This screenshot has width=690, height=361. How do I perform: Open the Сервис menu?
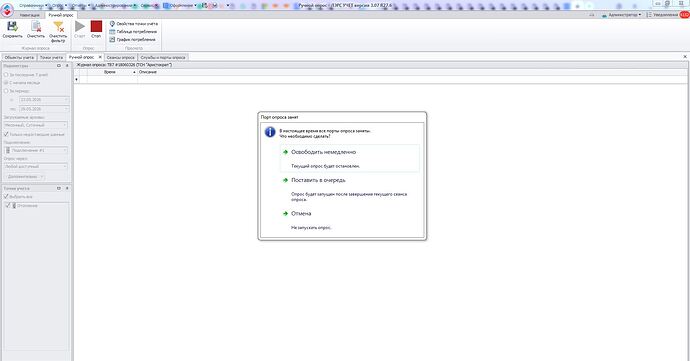pos(151,6)
